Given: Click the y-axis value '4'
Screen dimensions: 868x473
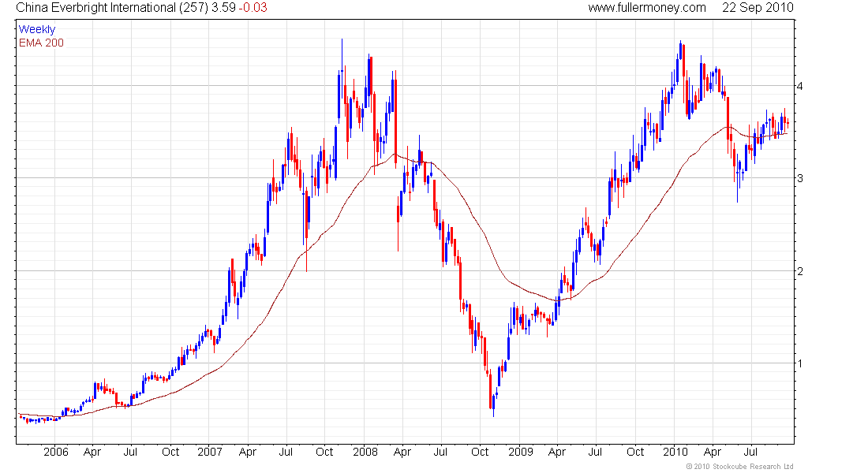Looking at the screenshot, I should (x=800, y=86).
